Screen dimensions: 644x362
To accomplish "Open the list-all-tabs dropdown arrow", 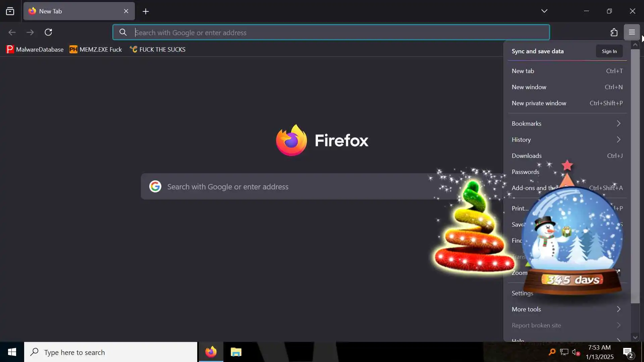I will point(544,11).
